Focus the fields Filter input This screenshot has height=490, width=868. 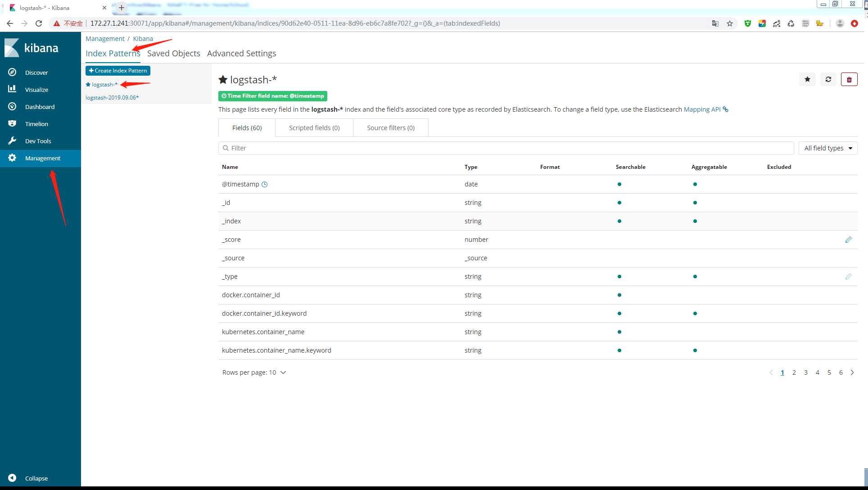point(506,148)
